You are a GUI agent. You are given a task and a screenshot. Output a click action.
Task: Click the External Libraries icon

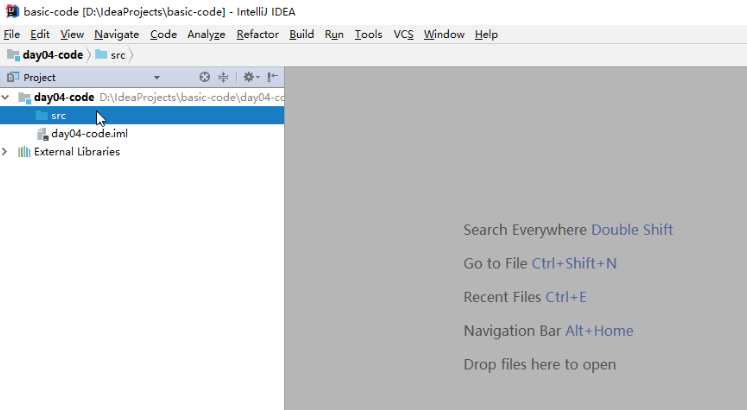click(x=24, y=151)
